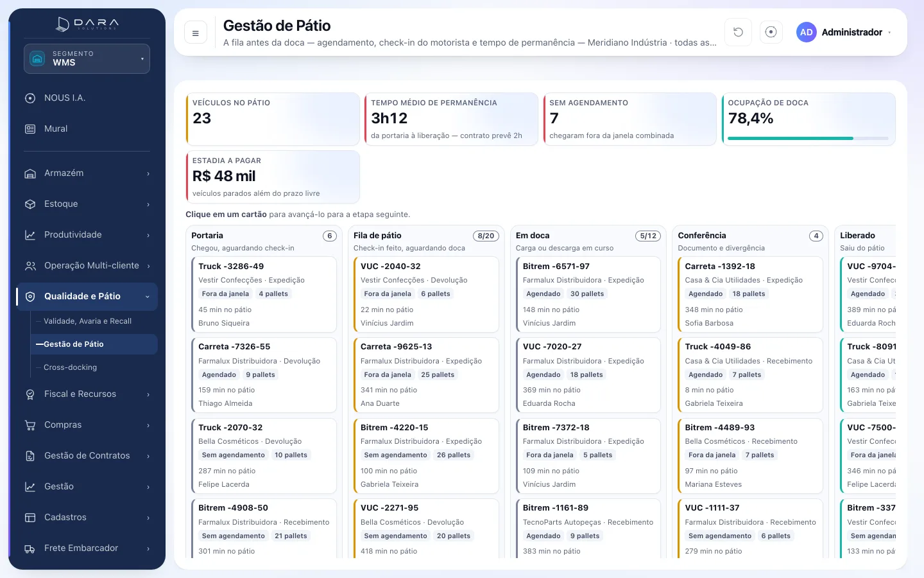Screen dimensions: 924x578
Task: Select Gestão de Pátio submenu item
Action: click(x=94, y=344)
